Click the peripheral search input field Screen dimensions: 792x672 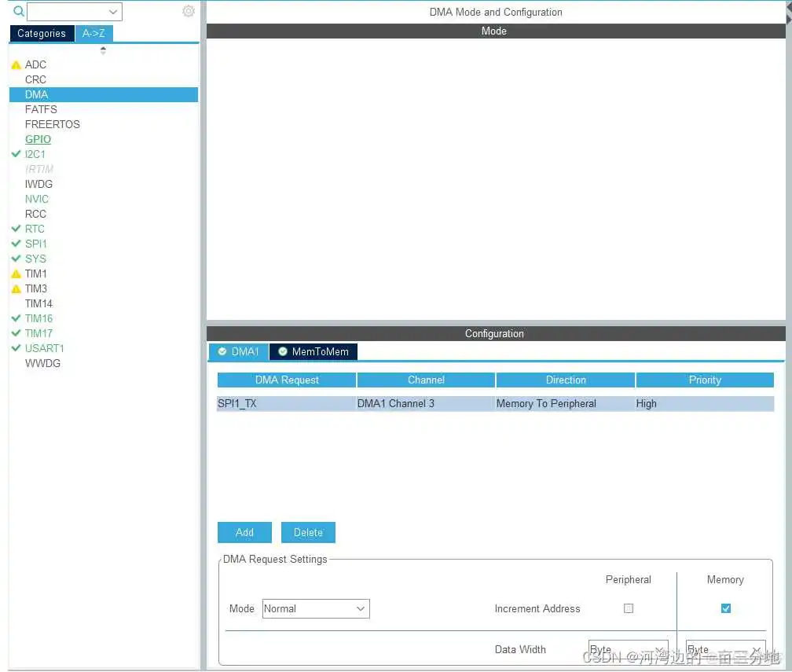(x=74, y=12)
